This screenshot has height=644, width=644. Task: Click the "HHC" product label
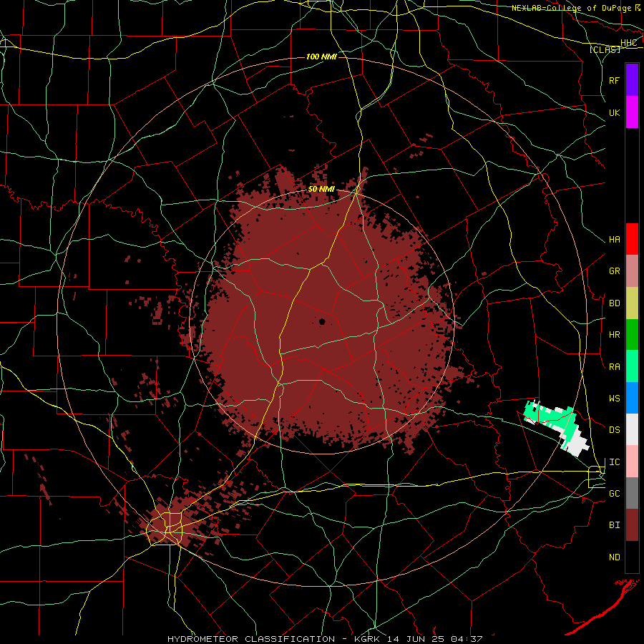pos(628,43)
